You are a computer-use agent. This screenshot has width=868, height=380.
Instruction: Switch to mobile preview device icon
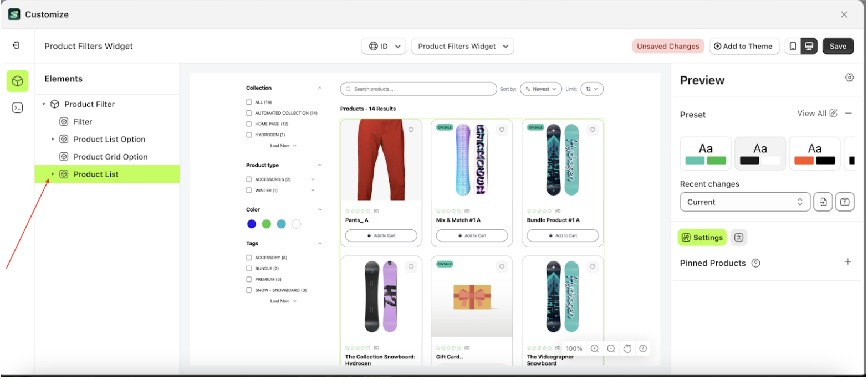coord(793,47)
